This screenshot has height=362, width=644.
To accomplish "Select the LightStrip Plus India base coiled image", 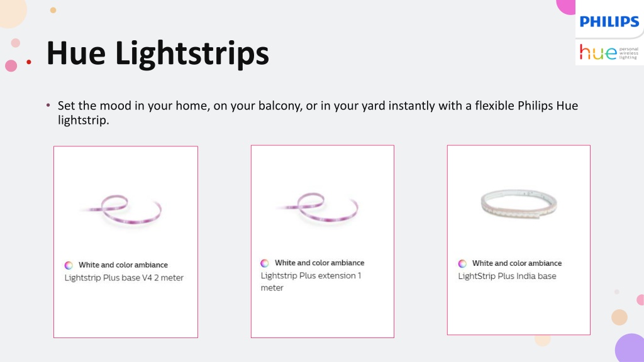I will click(519, 204).
